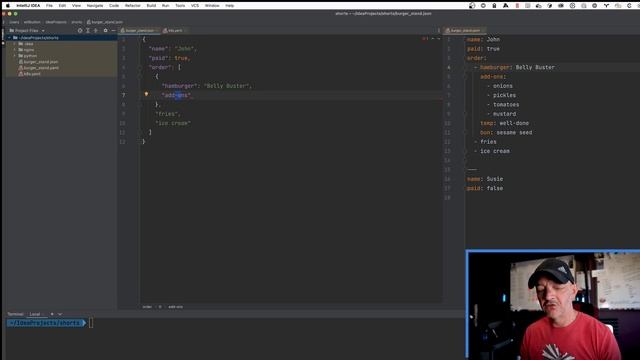Click 'temp: well-done' line in YAML
Screen dimensions: 640x360
pyautogui.click(x=504, y=123)
